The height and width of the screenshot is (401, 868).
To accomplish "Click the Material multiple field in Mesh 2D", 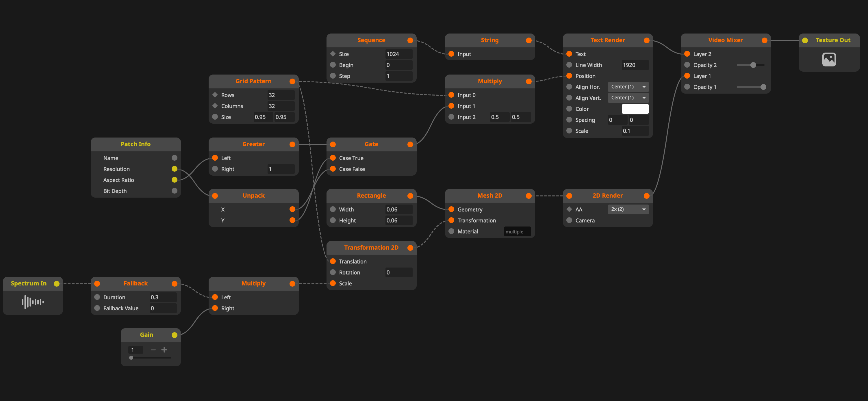I will [x=517, y=231].
